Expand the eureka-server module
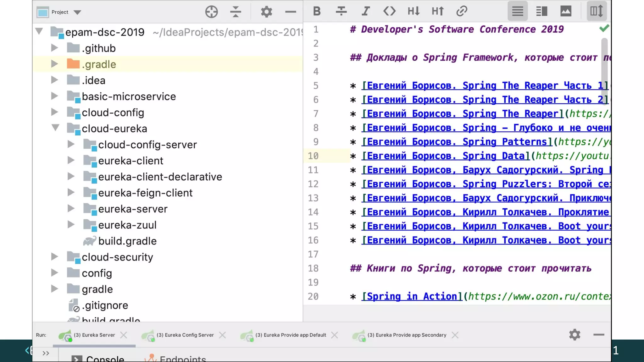This screenshot has height=362, width=644. (x=71, y=208)
